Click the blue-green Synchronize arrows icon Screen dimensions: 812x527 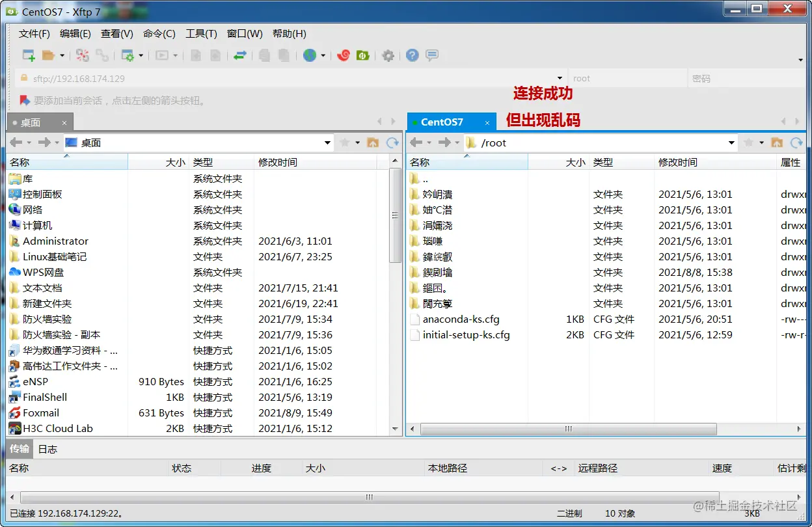click(x=240, y=55)
